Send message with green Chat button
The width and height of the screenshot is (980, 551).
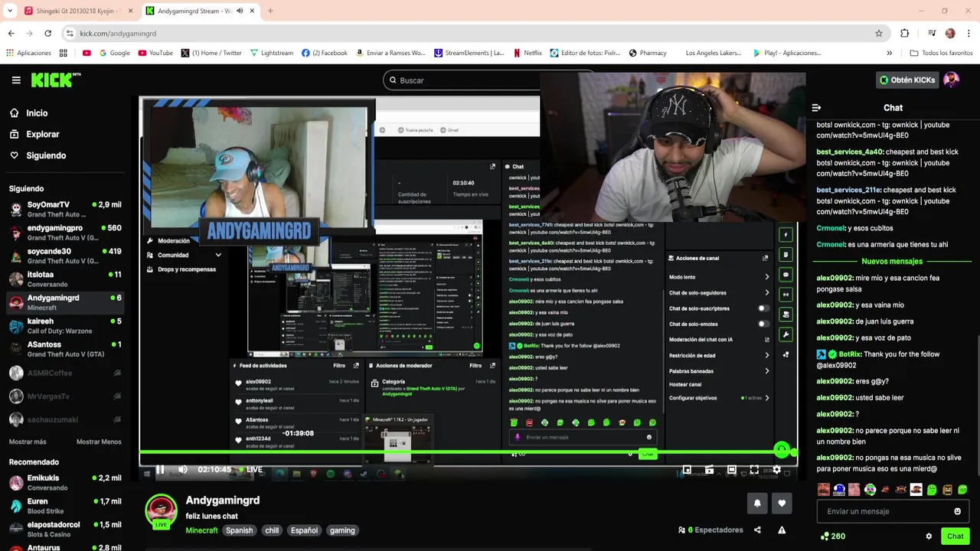click(x=955, y=536)
